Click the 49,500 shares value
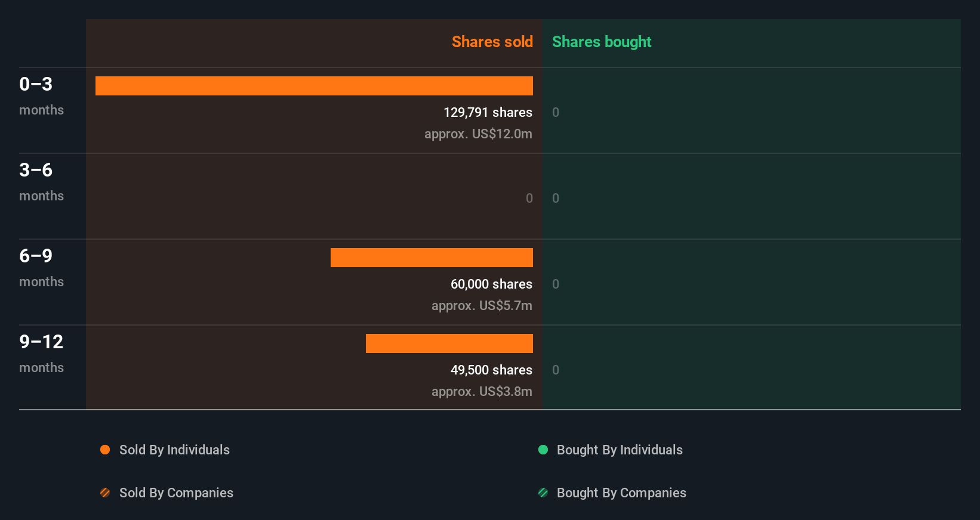The height and width of the screenshot is (520, 980). pyautogui.click(x=491, y=370)
